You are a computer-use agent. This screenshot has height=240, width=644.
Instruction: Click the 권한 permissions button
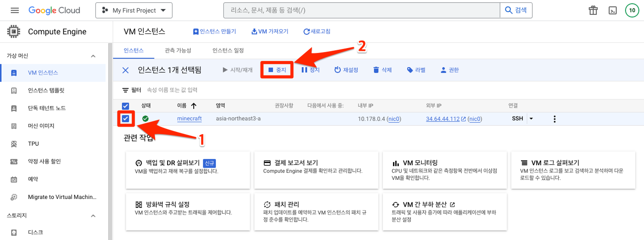[x=450, y=70]
